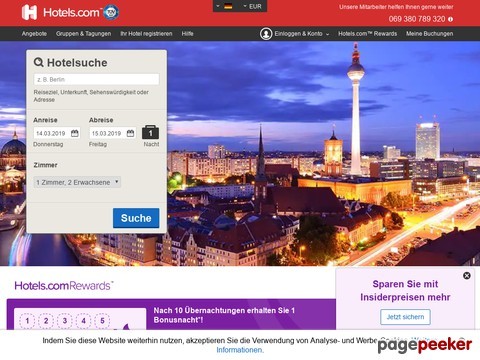Open the EUR currency dropdown
Screen dimensions: 480x360
click(x=252, y=6)
